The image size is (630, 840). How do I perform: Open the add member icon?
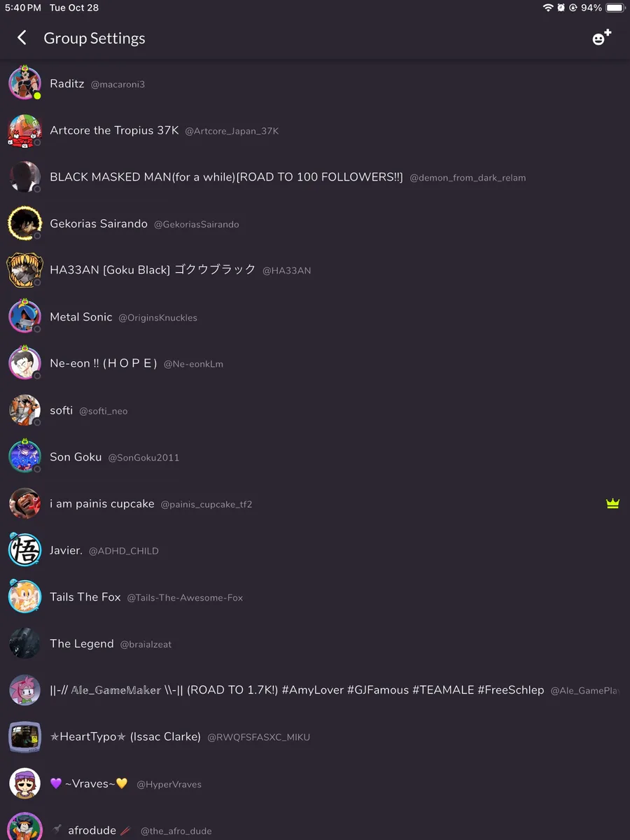point(602,38)
